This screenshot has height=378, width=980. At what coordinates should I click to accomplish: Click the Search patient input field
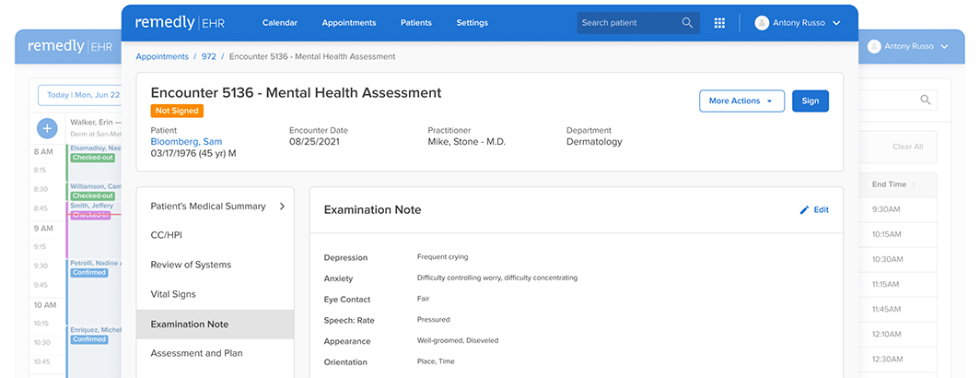coord(628,23)
